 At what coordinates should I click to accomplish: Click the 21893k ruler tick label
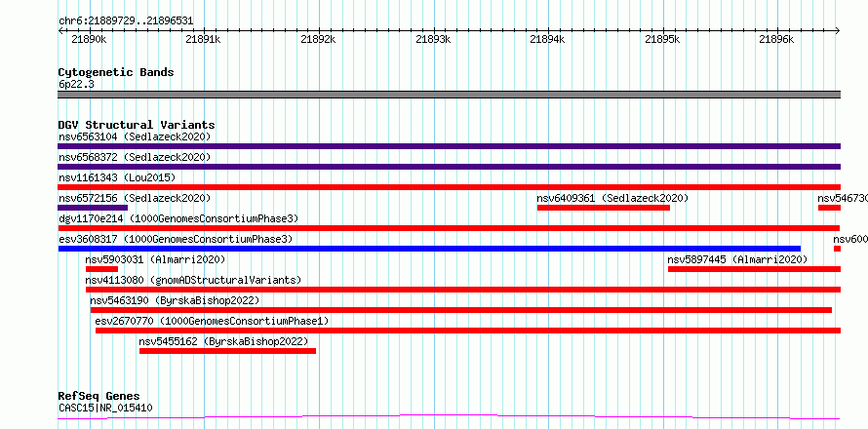[433, 39]
